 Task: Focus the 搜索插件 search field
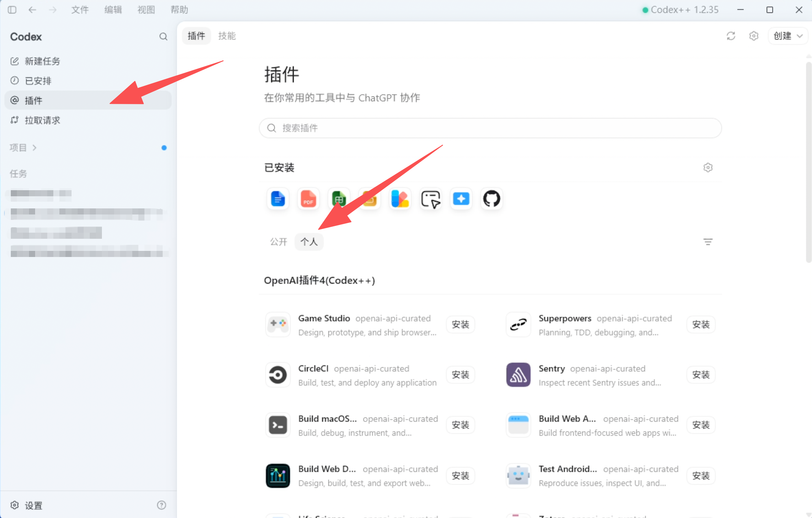tap(490, 128)
